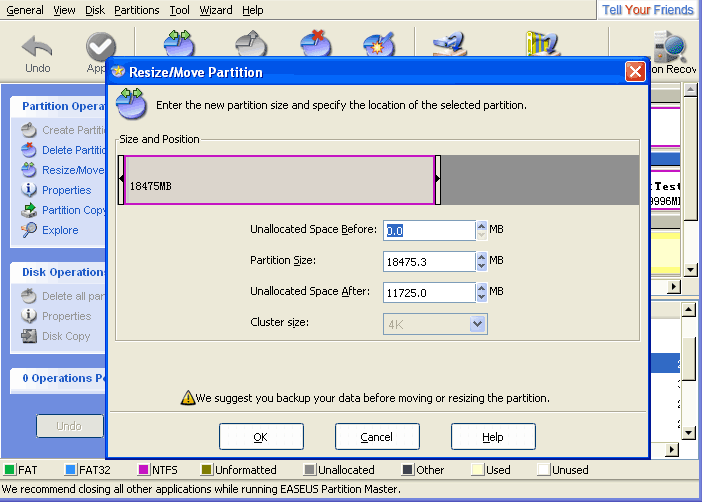Click the Explore link in Partition Operations

click(x=60, y=230)
